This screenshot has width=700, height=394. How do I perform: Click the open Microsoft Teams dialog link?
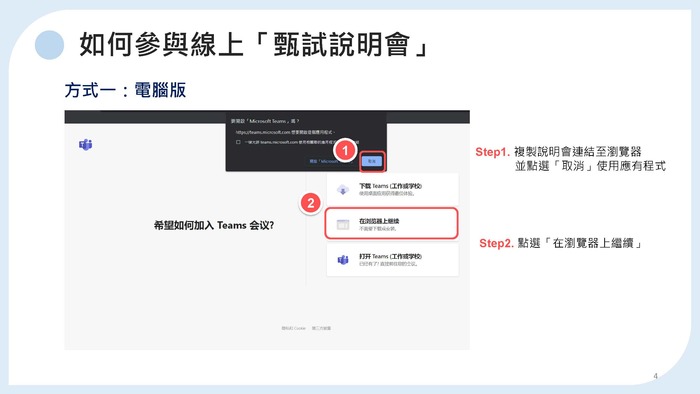pos(325,161)
